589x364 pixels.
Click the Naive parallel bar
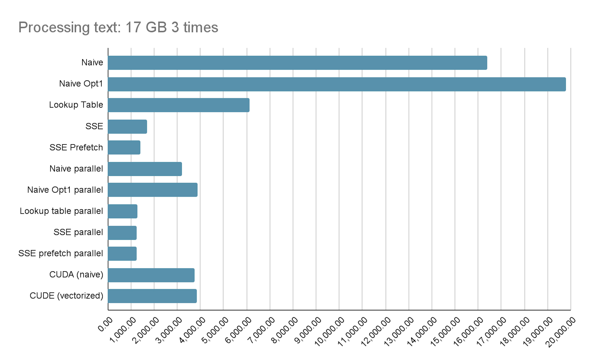pyautogui.click(x=145, y=169)
